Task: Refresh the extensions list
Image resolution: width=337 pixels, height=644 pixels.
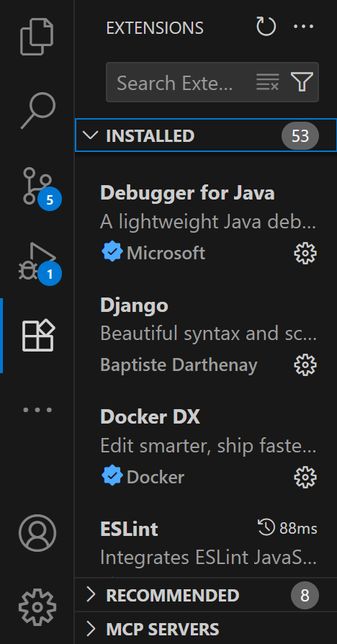Action: click(x=266, y=27)
